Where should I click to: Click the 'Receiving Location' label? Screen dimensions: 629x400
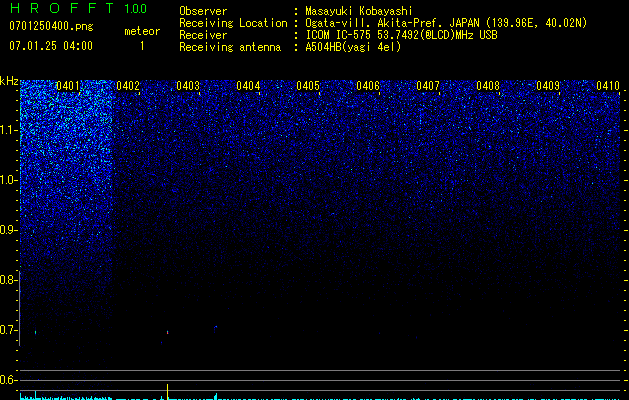pos(233,23)
